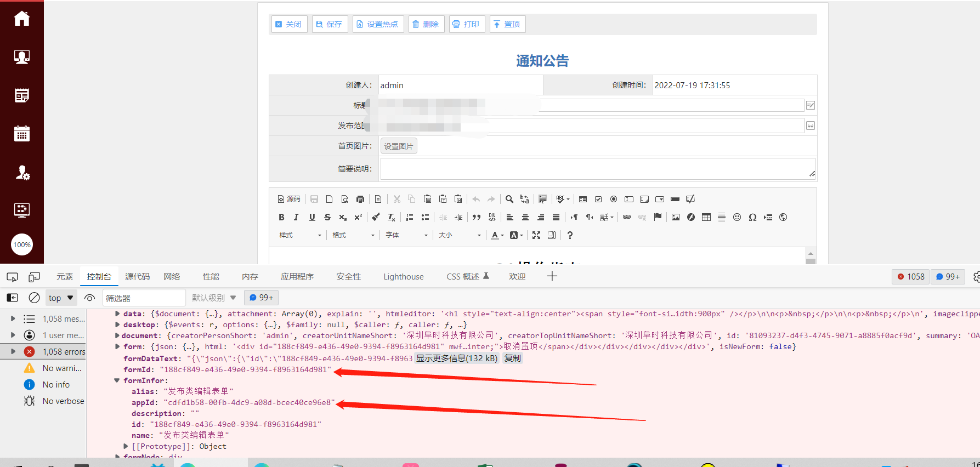Insert a bulleted list
The height and width of the screenshot is (467, 980).
pyautogui.click(x=425, y=217)
